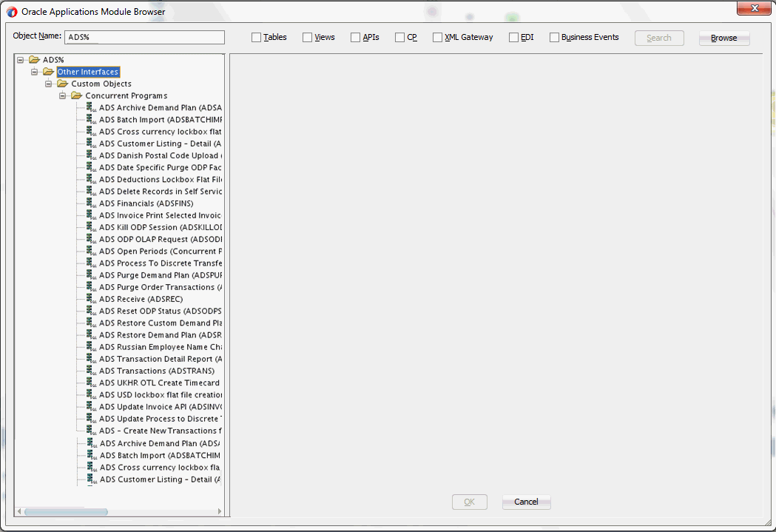Select first ADS Cross currency lockbox entry
This screenshot has height=532, width=776.
tap(161, 132)
